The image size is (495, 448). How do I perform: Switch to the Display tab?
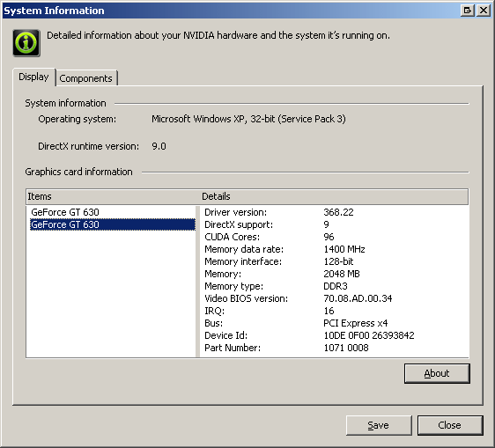click(33, 77)
